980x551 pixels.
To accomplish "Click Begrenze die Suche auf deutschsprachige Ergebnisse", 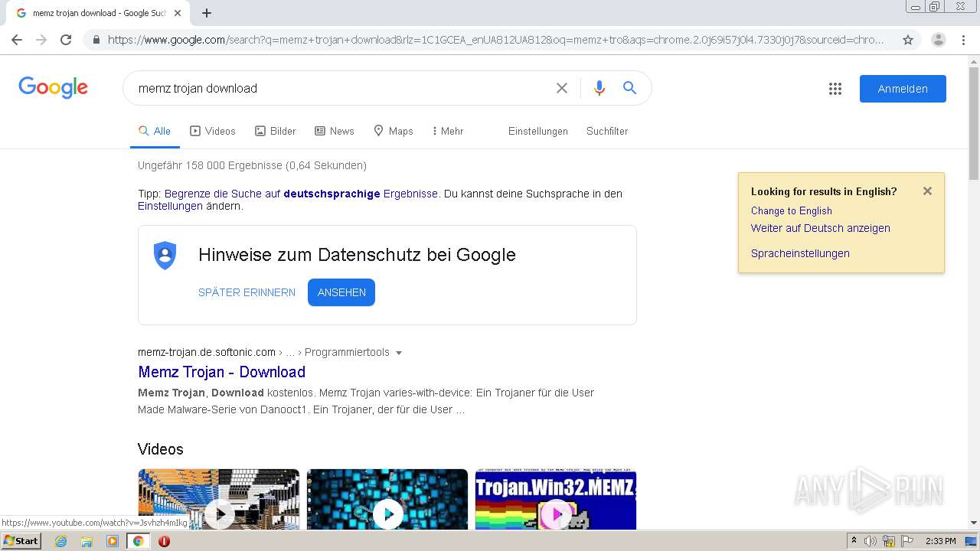I will point(302,194).
